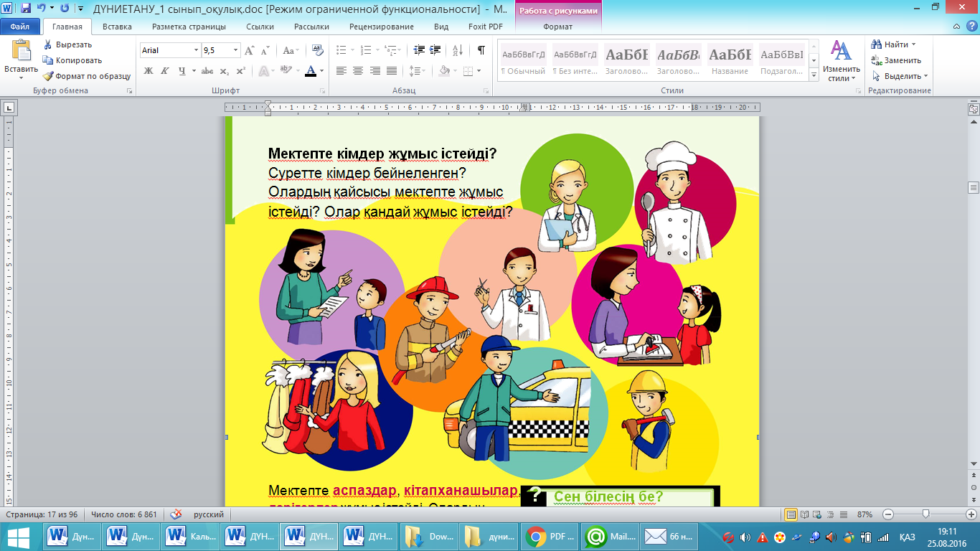Increase font size with grow font icon
Viewport: 980px width, 551px height.
[x=250, y=50]
